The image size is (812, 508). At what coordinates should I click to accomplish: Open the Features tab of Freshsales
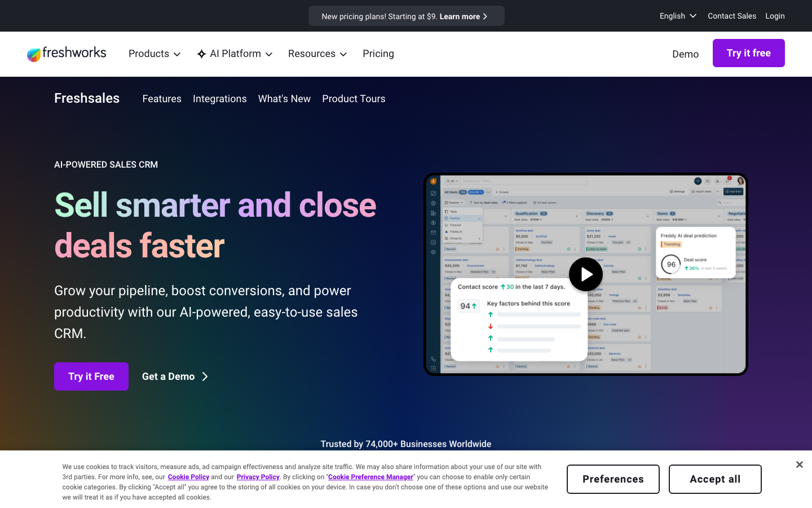click(162, 99)
